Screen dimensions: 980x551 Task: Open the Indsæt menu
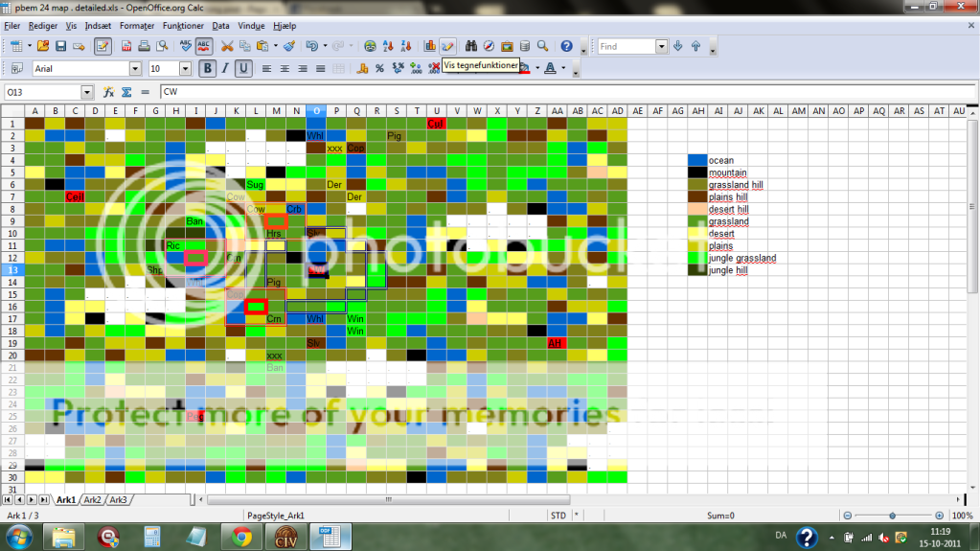coord(98,26)
